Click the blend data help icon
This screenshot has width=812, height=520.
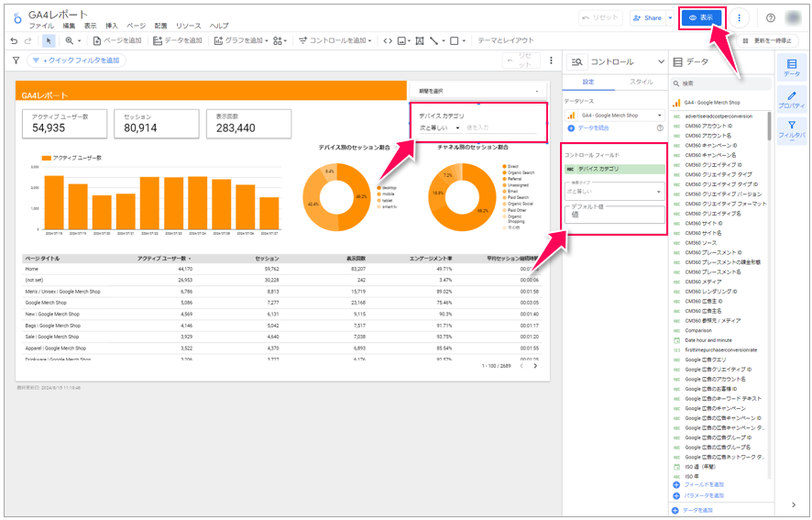click(660, 128)
